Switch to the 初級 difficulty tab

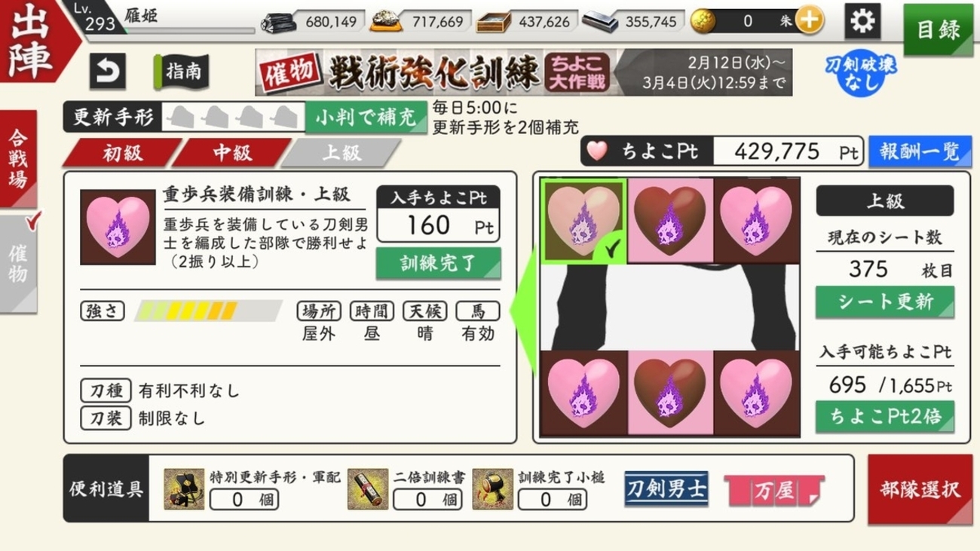(122, 153)
